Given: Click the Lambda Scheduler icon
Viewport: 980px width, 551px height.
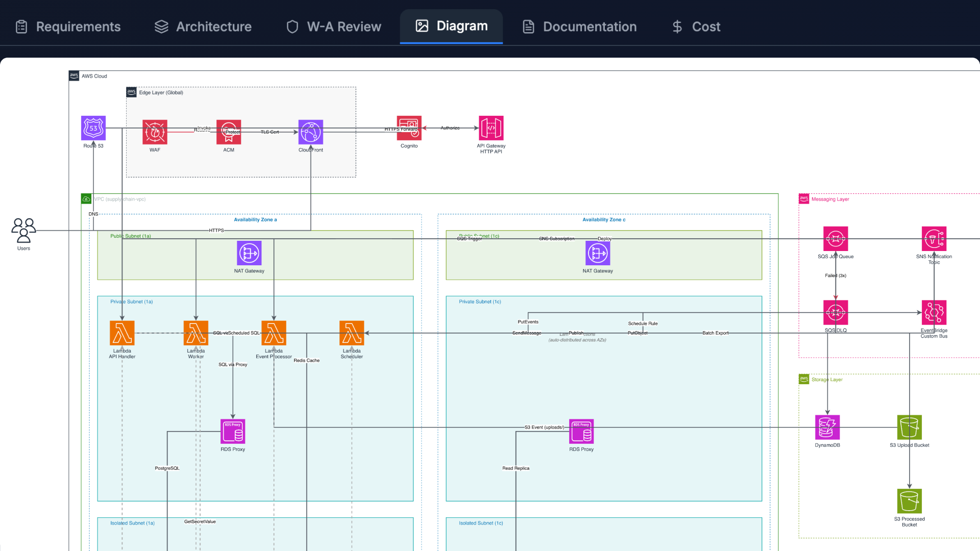Looking at the screenshot, I should [x=352, y=333].
